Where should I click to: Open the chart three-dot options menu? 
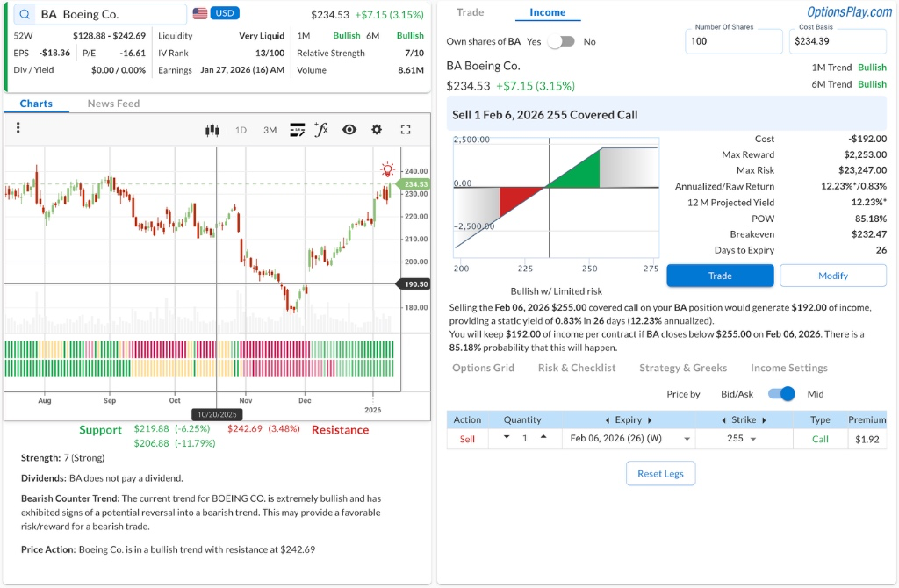[18, 128]
